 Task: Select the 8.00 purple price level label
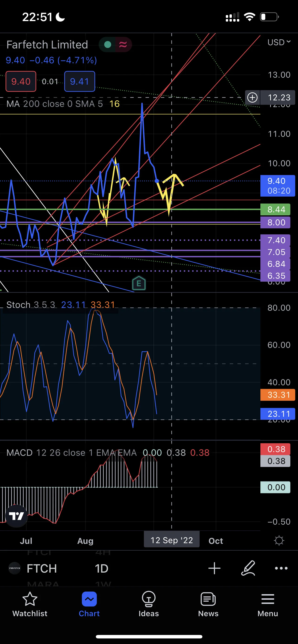point(275,222)
